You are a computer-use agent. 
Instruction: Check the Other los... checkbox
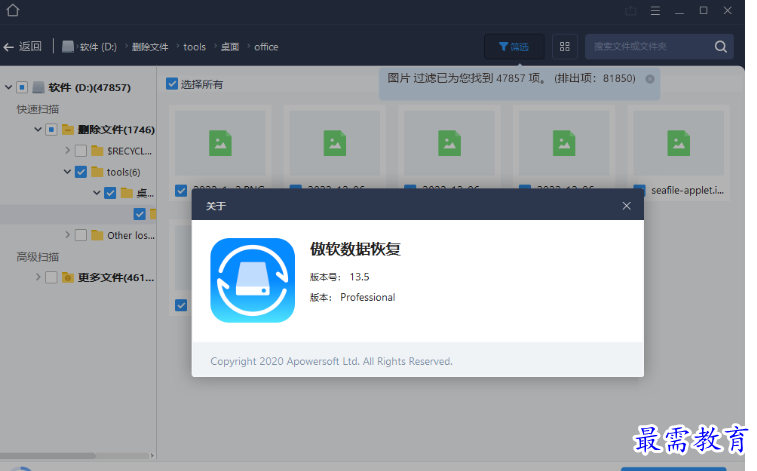click(x=81, y=235)
